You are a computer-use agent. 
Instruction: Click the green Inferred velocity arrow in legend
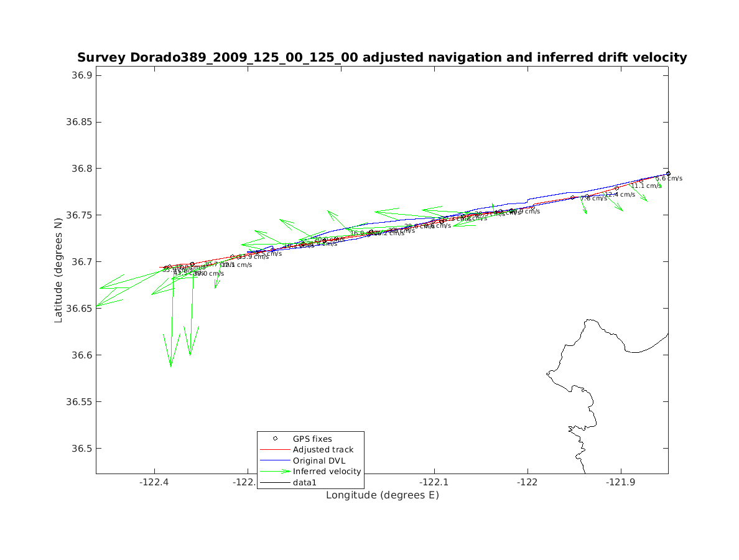click(275, 471)
